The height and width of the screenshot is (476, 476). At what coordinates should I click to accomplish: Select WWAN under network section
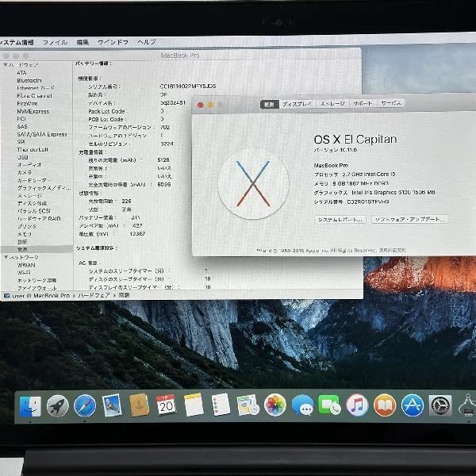(26, 265)
